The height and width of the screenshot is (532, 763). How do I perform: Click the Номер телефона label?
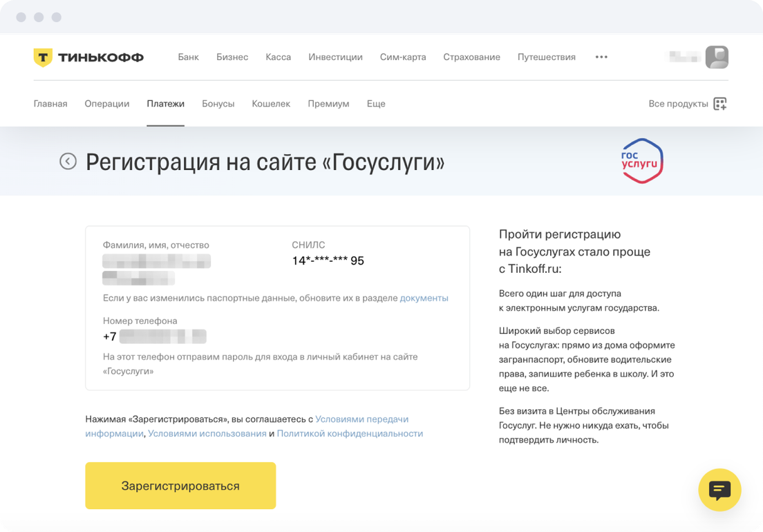[140, 321]
